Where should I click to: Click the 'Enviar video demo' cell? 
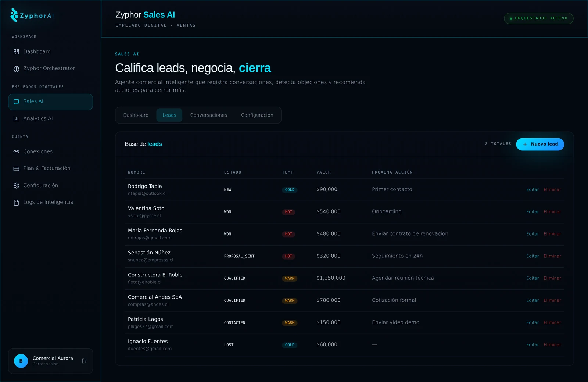(395, 322)
